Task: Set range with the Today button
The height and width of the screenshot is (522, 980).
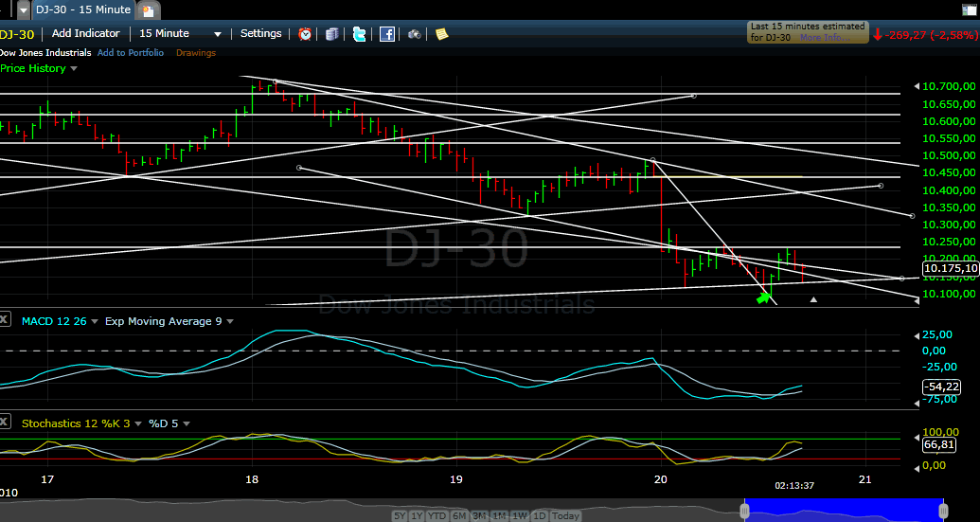Action: (x=565, y=515)
